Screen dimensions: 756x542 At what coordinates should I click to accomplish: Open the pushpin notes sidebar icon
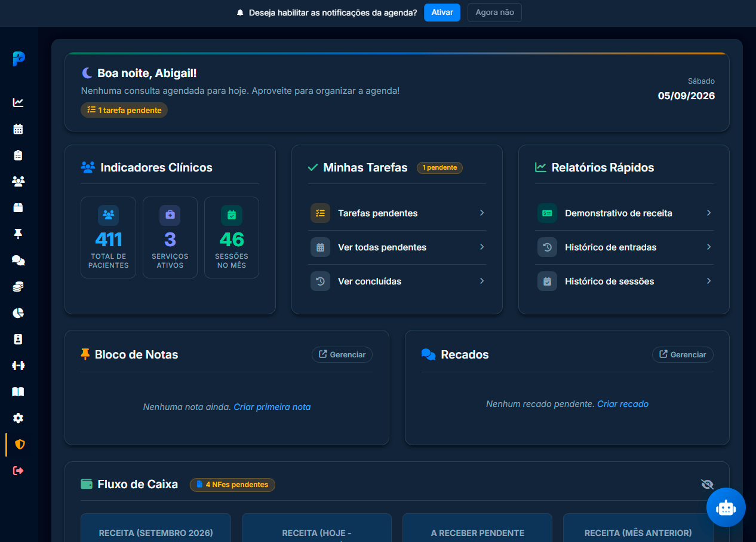coord(19,234)
